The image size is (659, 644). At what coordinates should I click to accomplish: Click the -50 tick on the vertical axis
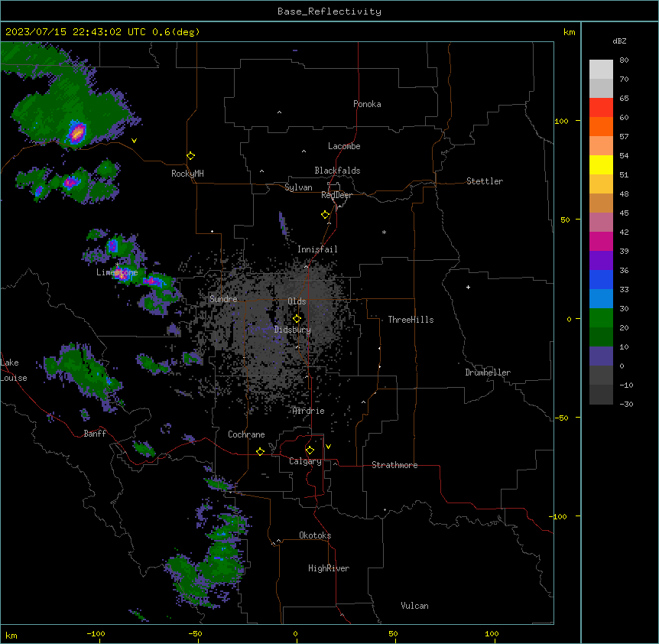pos(561,418)
